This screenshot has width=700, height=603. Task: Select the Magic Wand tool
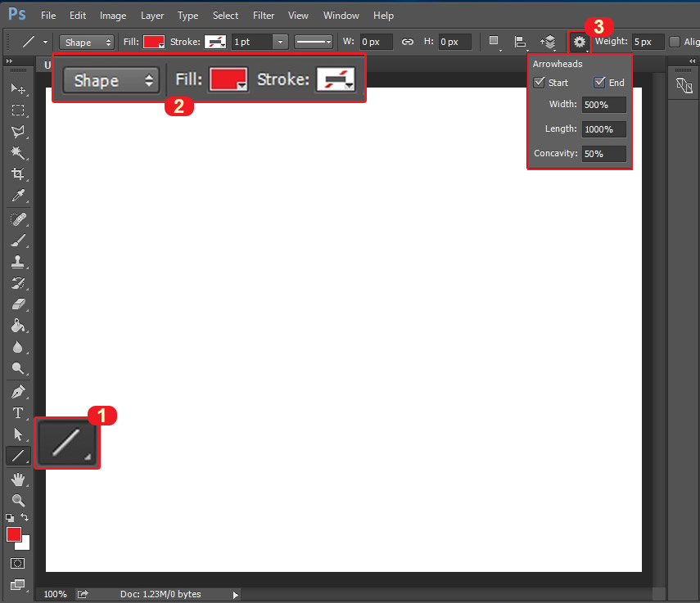[18, 152]
